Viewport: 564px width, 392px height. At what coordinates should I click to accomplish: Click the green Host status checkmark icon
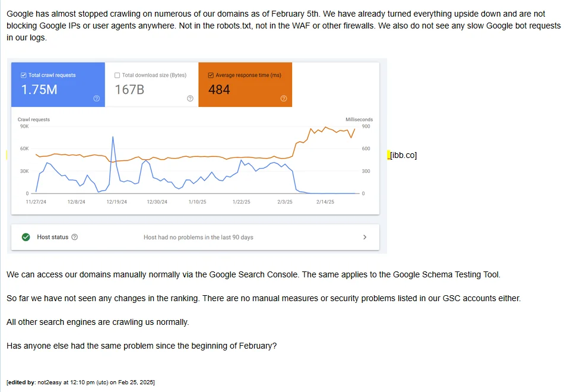click(x=26, y=237)
